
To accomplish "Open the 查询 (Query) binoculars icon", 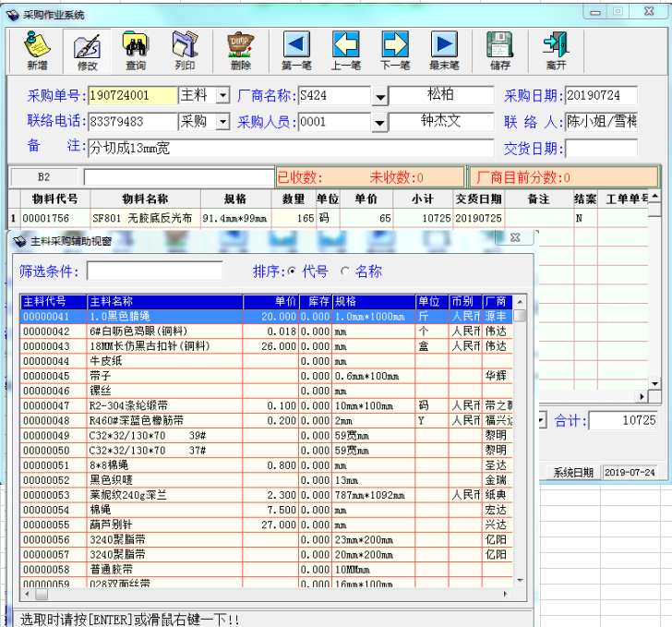I will [x=136, y=50].
